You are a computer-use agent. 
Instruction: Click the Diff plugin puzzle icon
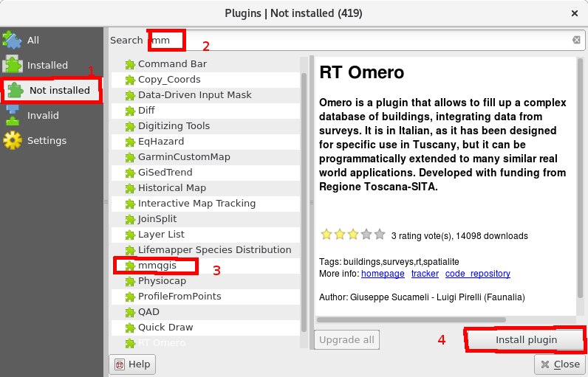[130, 111]
